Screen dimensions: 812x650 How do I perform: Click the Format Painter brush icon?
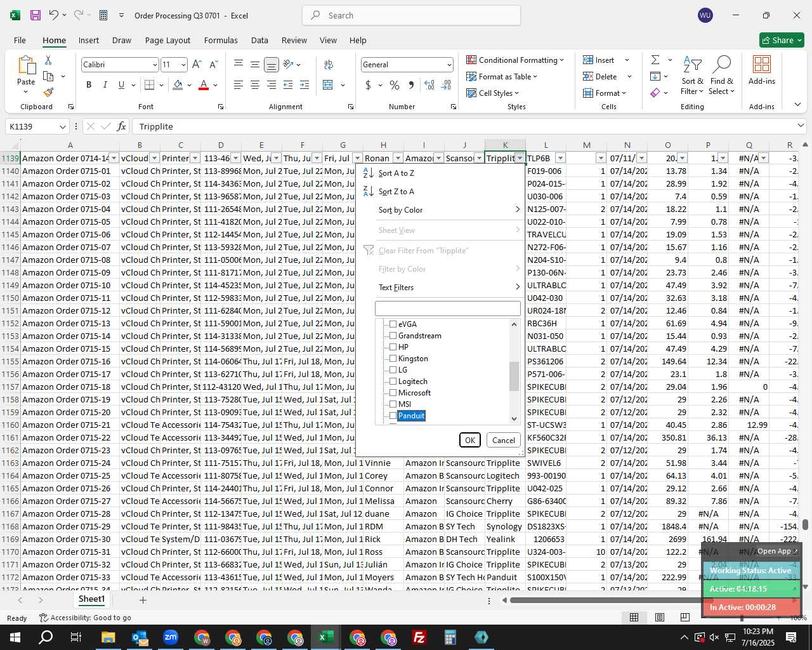coord(48,92)
